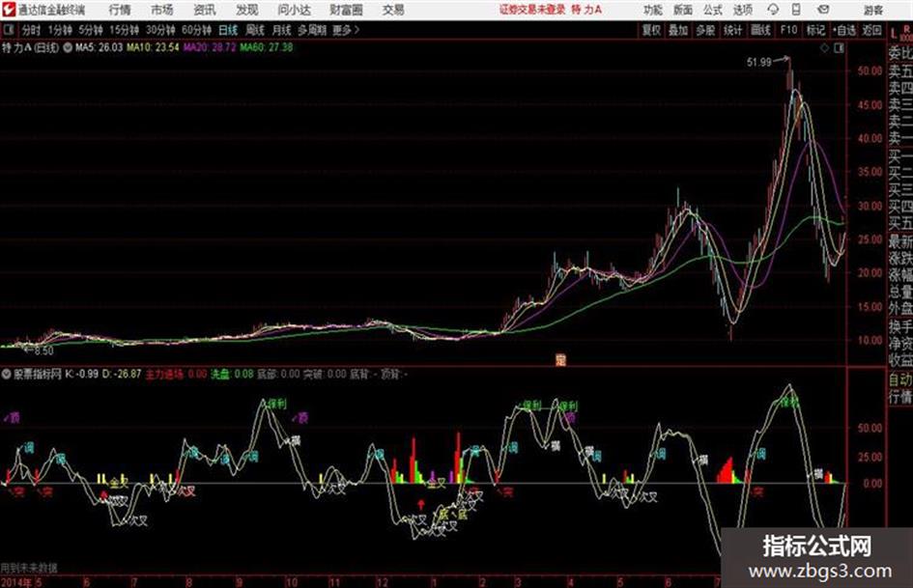Click the 最新 row in the quote panel
Screen dimensions: 913x588
click(x=900, y=240)
